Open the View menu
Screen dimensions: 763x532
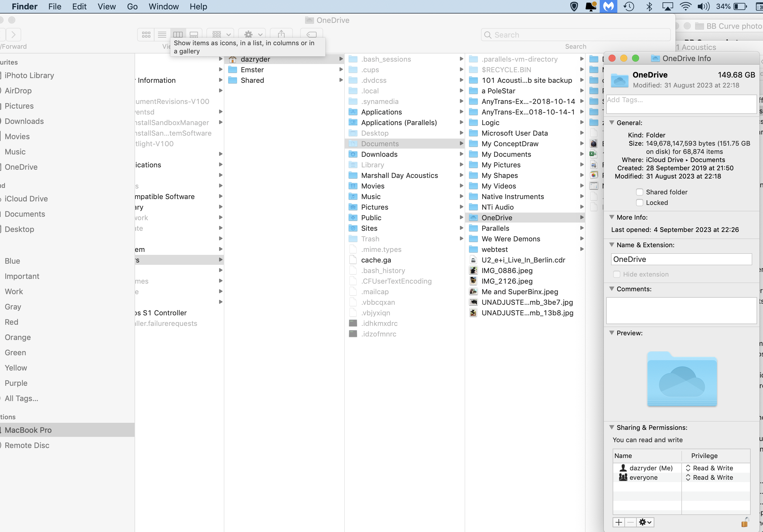coord(106,6)
